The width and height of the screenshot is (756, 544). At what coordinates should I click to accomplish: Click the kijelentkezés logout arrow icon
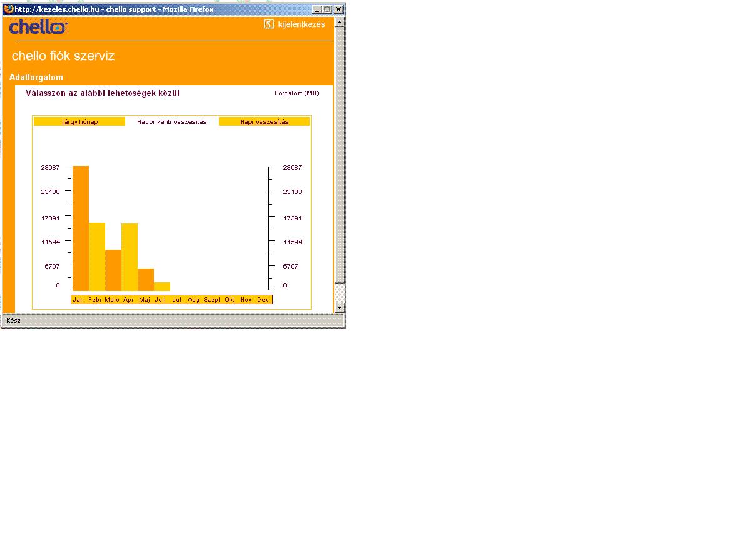coord(269,24)
